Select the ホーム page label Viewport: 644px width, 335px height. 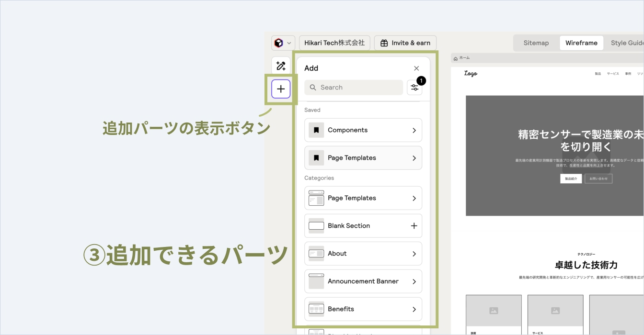[464, 58]
